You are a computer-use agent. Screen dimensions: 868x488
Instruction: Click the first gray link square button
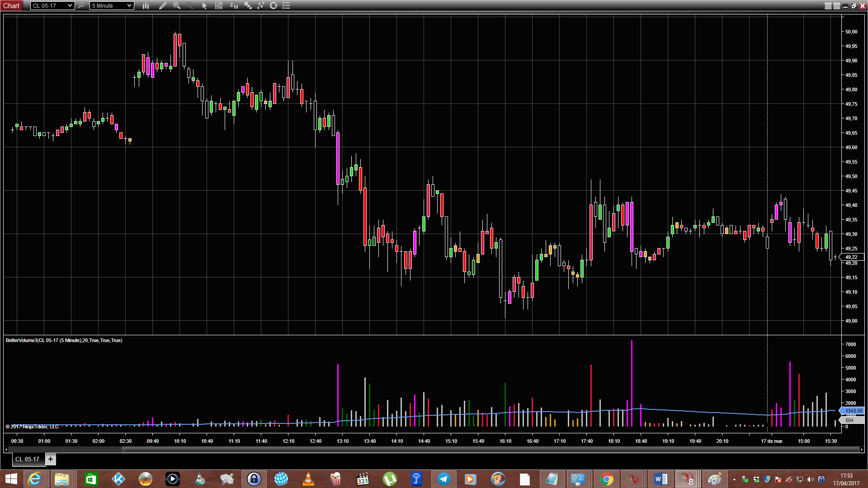coord(828,6)
